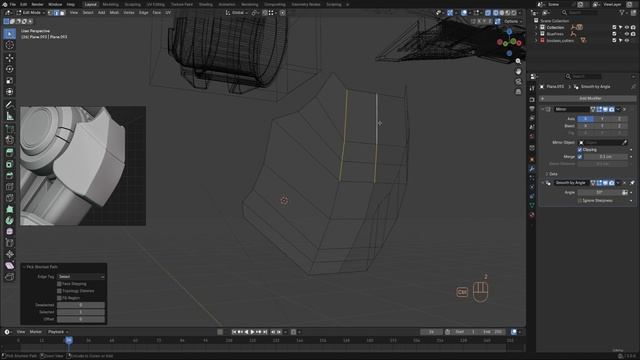The width and height of the screenshot is (640, 360).
Task: Open the Render menu
Action: tap(37, 4)
